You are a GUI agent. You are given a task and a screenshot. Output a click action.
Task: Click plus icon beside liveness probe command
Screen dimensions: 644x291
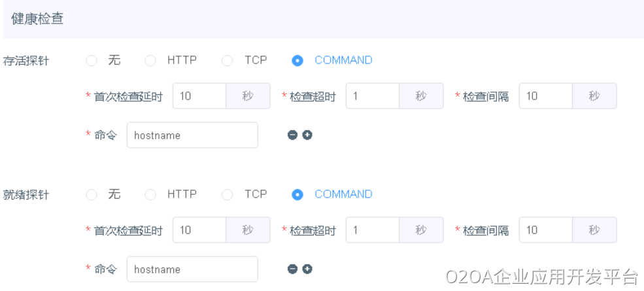[307, 135]
